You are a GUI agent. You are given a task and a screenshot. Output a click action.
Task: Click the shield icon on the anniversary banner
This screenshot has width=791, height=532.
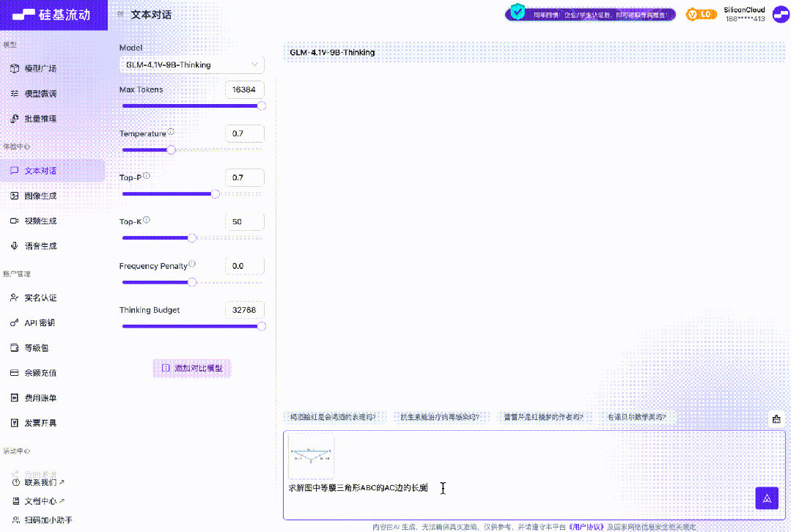coord(518,12)
